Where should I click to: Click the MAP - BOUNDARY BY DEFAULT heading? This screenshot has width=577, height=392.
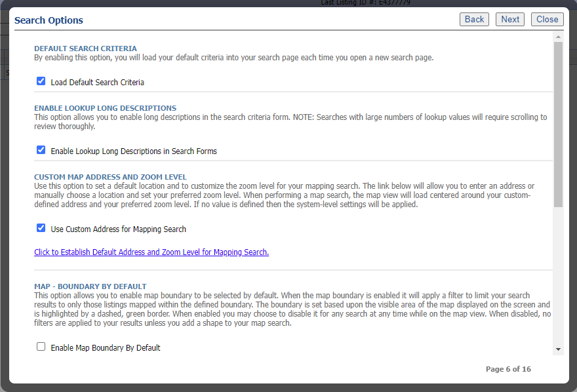[x=90, y=286]
